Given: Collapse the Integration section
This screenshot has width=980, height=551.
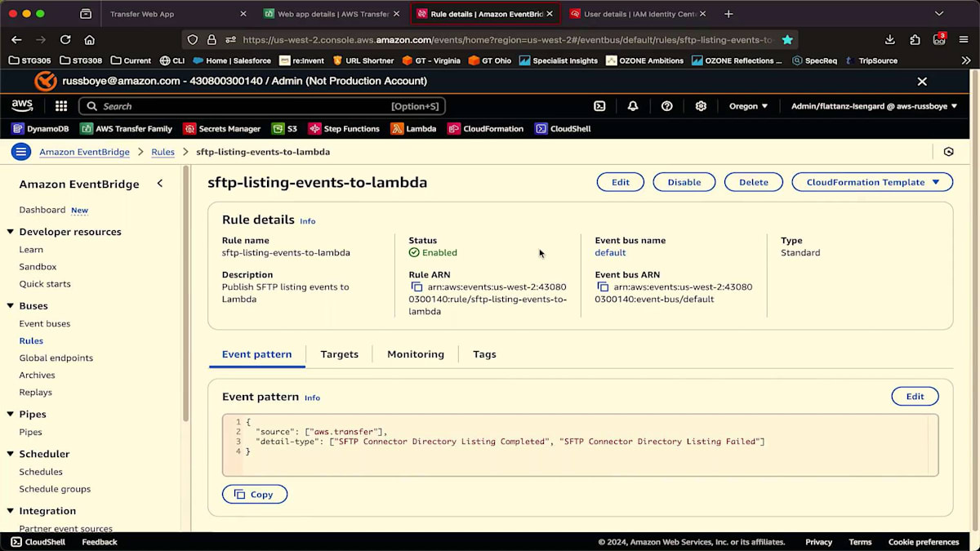Looking at the screenshot, I should pos(11,511).
